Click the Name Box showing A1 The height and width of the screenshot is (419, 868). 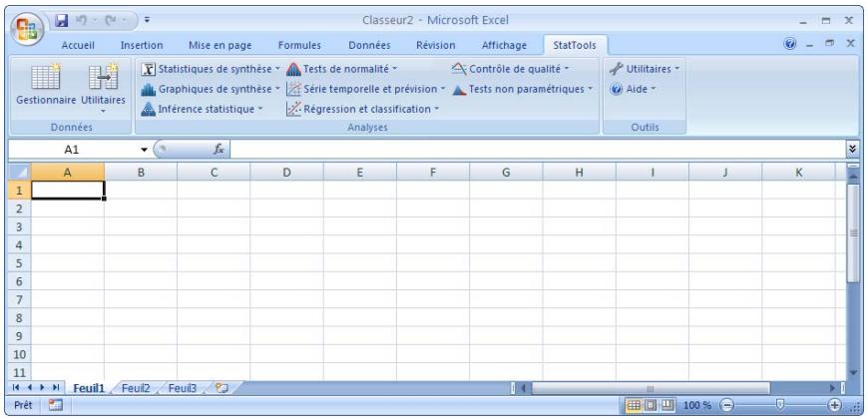(73, 150)
